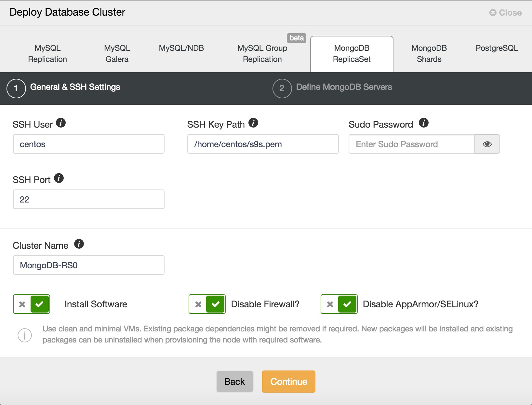
Task: Focus the Cluster Name field MongoDB-RS0
Action: pyautogui.click(x=89, y=265)
